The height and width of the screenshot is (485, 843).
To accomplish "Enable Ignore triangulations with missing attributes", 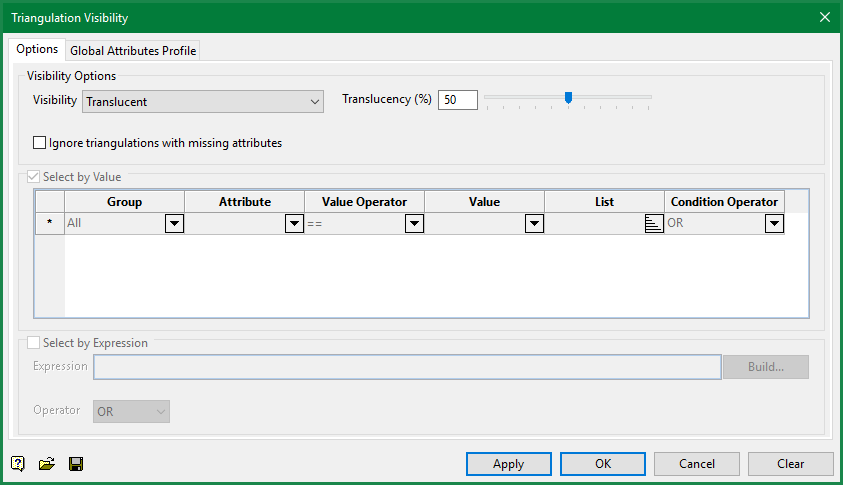I will (40, 143).
